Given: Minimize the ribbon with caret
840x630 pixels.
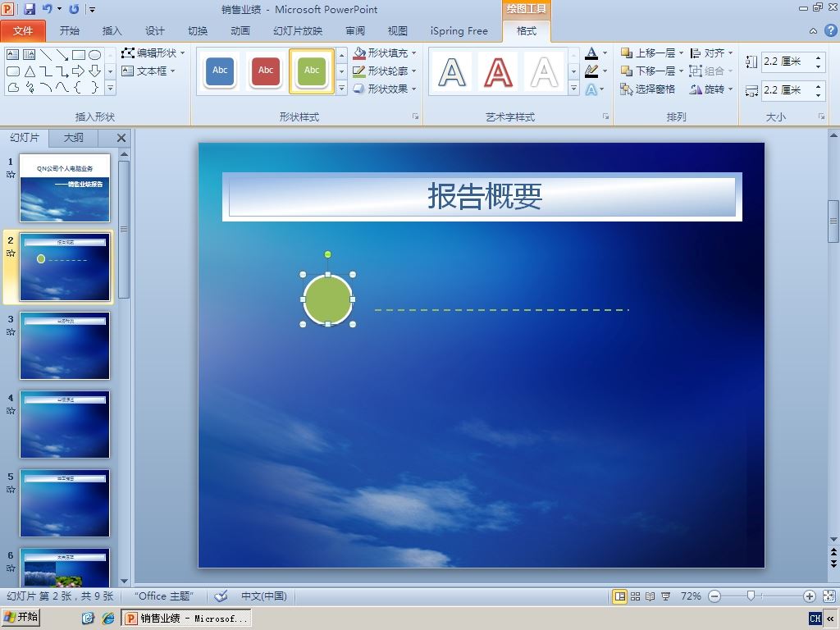Looking at the screenshot, I should point(813,31).
